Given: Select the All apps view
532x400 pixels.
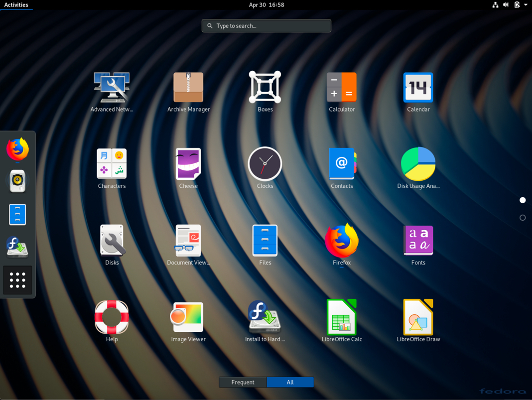Looking at the screenshot, I should 290,382.
